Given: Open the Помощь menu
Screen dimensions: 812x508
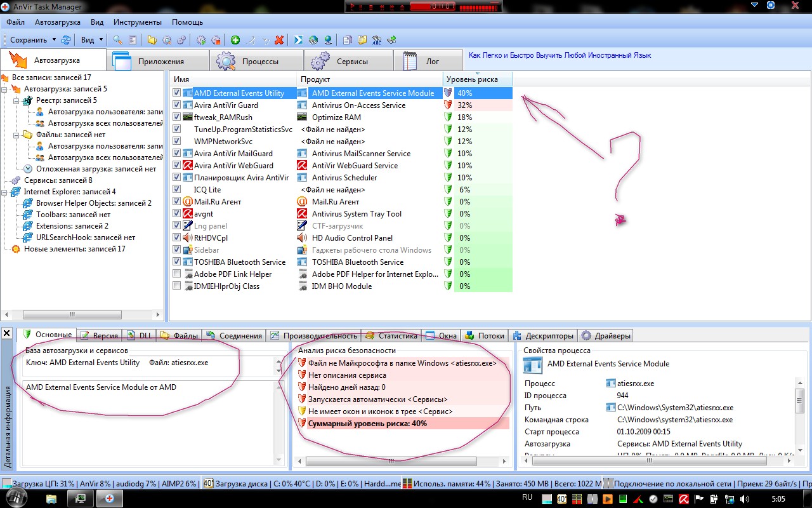Looking at the screenshot, I should pyautogui.click(x=187, y=22).
